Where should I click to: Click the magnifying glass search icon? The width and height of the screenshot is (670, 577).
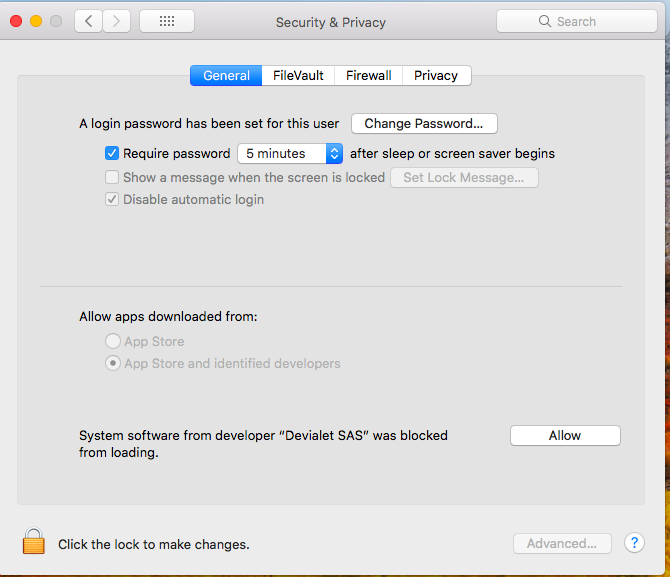pyautogui.click(x=545, y=21)
